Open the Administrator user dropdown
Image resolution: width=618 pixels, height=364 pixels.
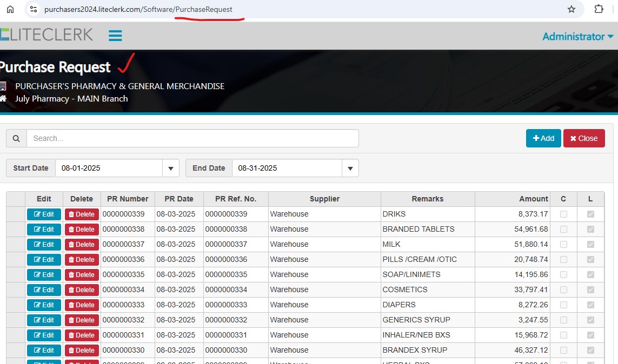(577, 37)
